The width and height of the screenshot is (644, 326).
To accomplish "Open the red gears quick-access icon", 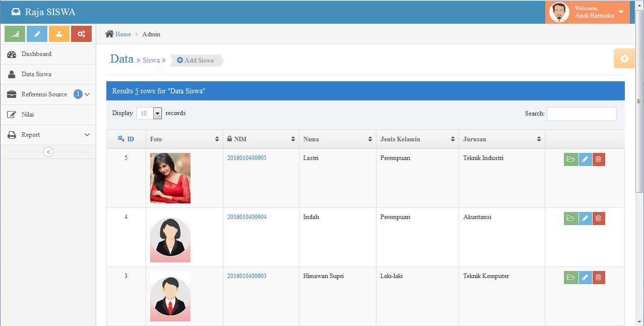I will 81,33.
